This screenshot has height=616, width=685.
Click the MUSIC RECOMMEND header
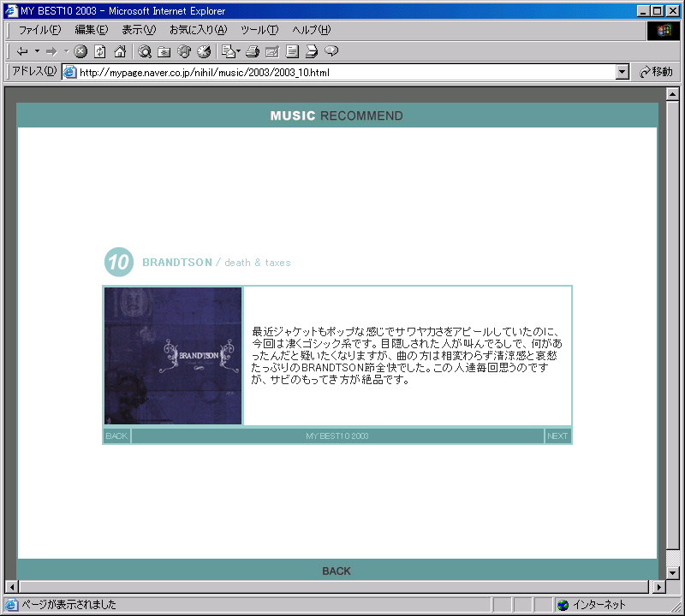(x=337, y=115)
